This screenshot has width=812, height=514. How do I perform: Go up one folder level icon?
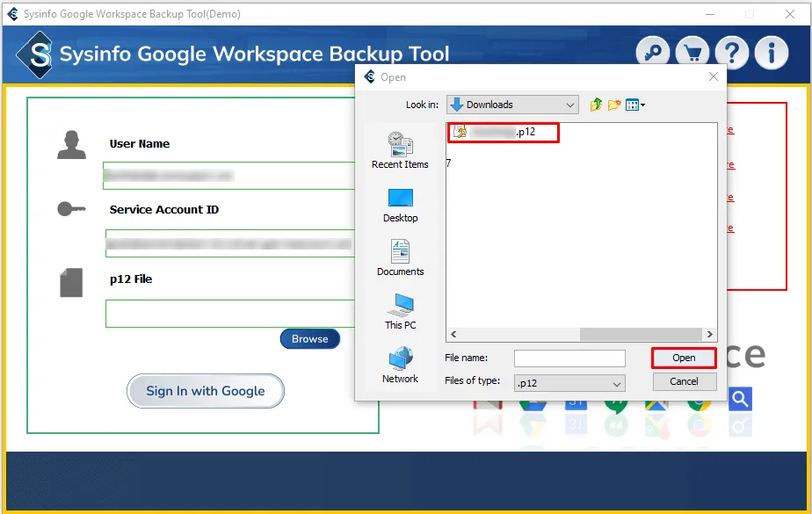(596, 105)
